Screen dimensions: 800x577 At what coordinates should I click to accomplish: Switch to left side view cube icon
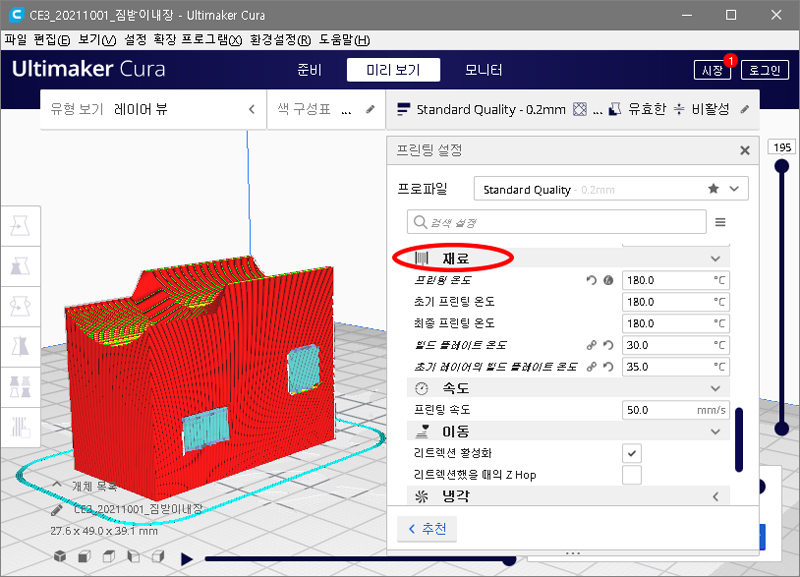tap(133, 556)
